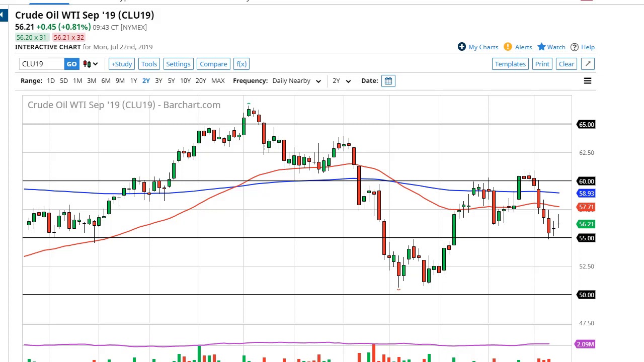Viewport: 644px width, 362px height.
Task: Click the orange Alerts exclamation icon
Action: click(x=508, y=47)
